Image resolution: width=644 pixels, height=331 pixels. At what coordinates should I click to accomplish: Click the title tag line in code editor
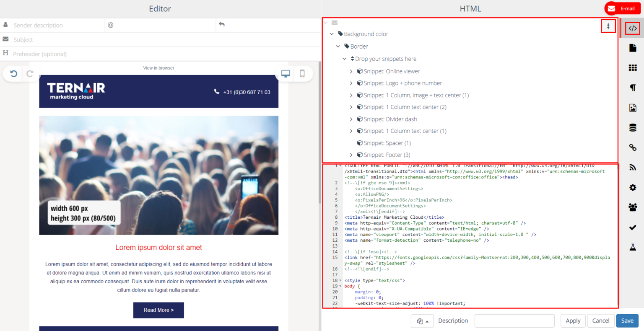pos(394,217)
